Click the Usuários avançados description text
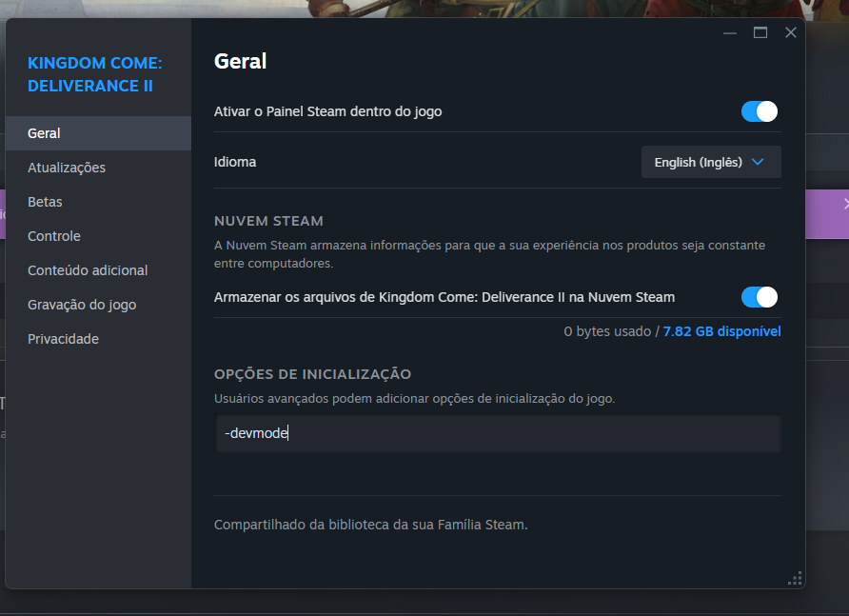The image size is (849, 616). tap(414, 398)
